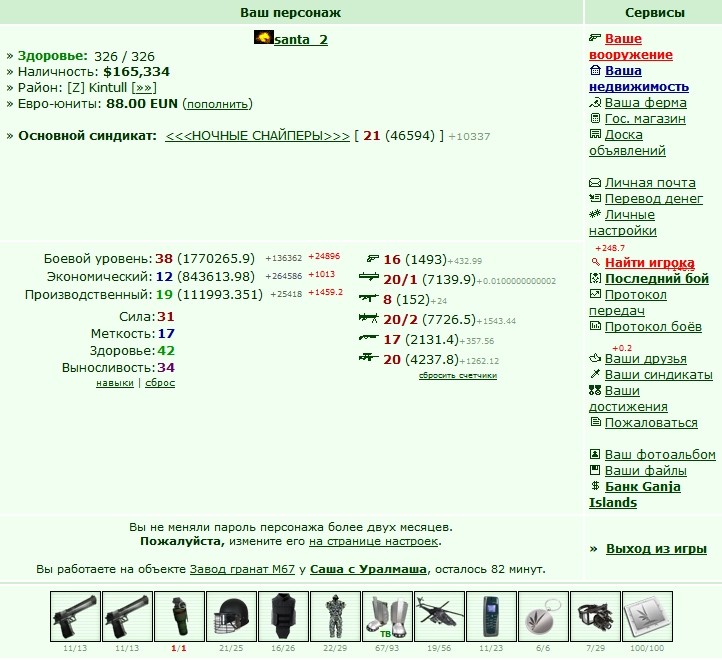Click the сбросить счетчики link
Viewport: 722px width, 660px height.
pyautogui.click(x=458, y=375)
